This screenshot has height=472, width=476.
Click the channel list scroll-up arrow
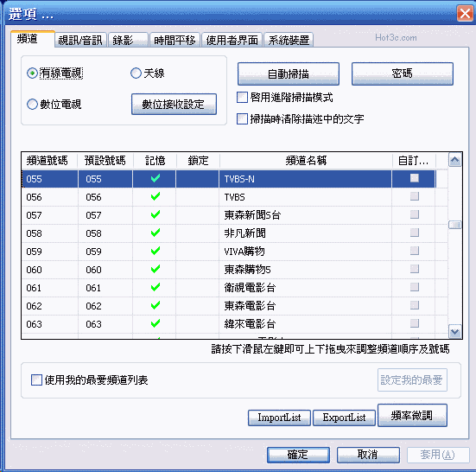[x=454, y=160]
